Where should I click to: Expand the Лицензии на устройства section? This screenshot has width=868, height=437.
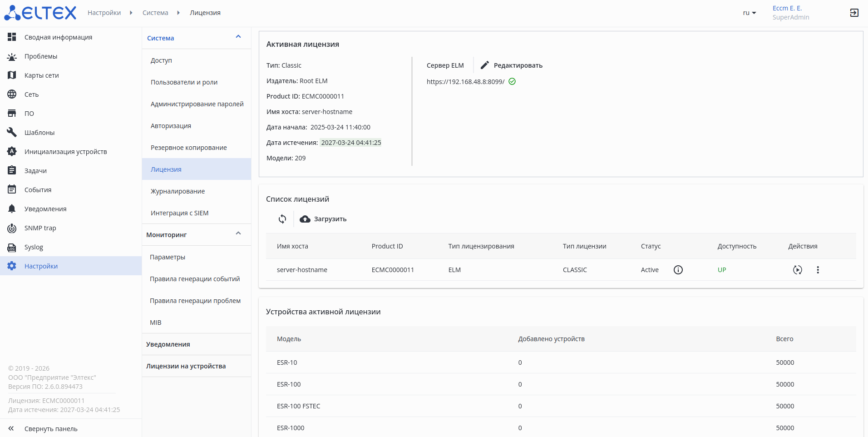pyautogui.click(x=186, y=366)
